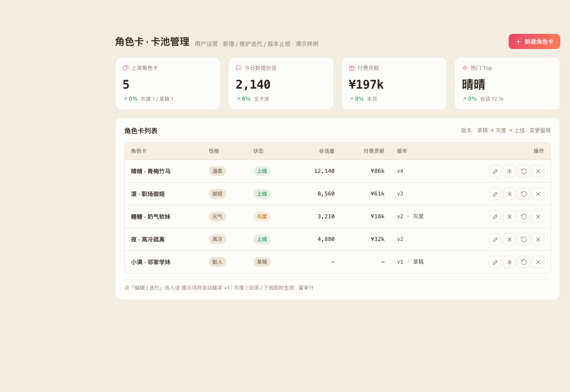This screenshot has height=392, width=570.
Task: Click the 角色卡 column header
Action: (x=138, y=151)
